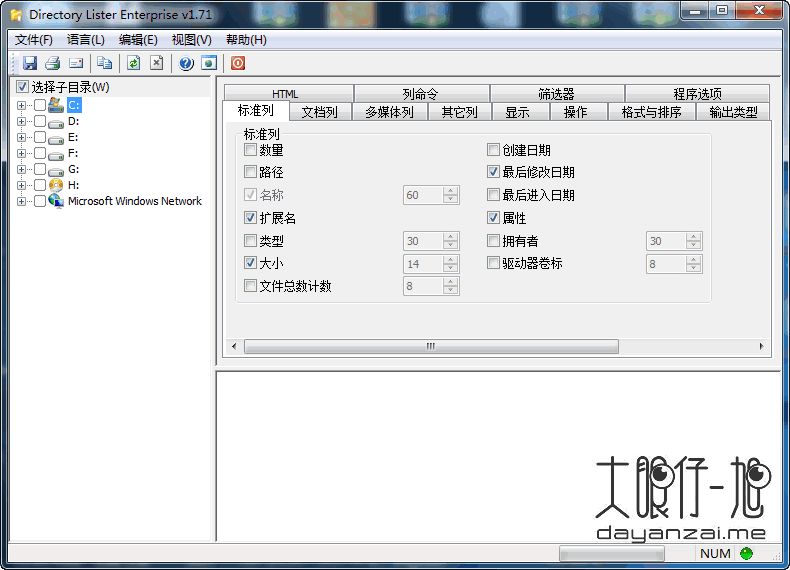Expand the E: drive tree node
The width and height of the screenshot is (790, 570).
click(21, 137)
